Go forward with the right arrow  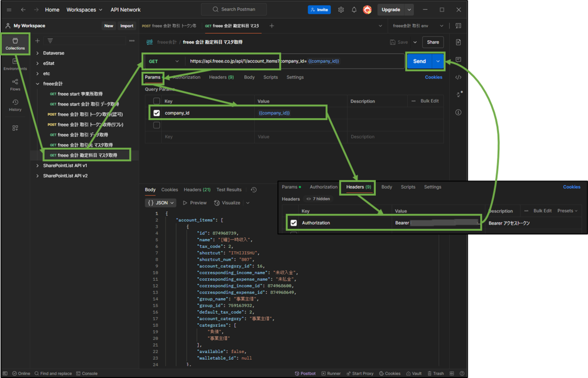tap(36, 10)
